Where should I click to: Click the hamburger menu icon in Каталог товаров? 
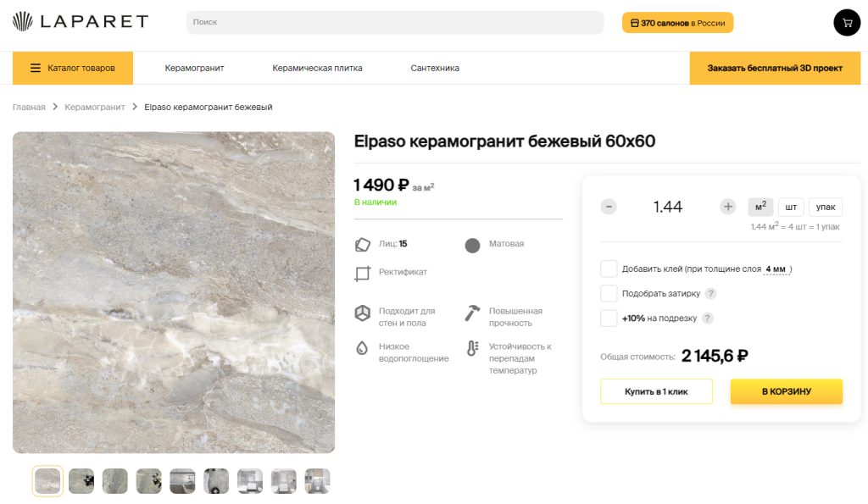pyautogui.click(x=36, y=68)
